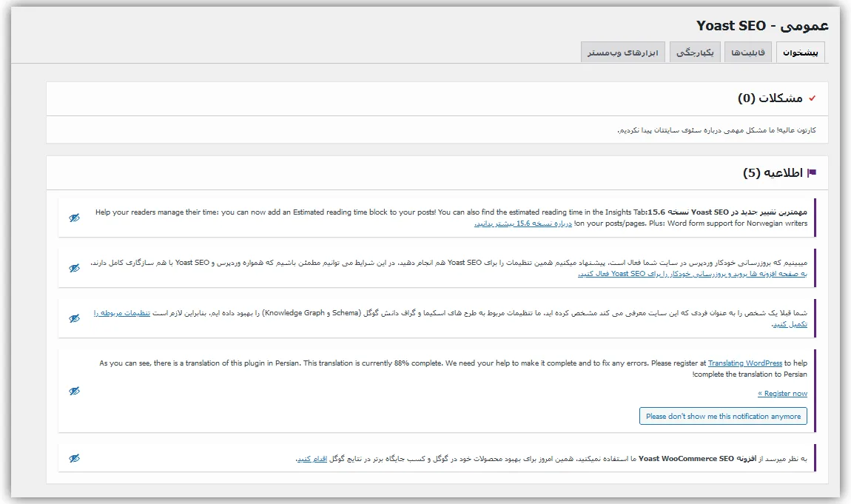This screenshot has height=504, width=851.
Task: Open the plugins page auto-update link
Action: pyautogui.click(x=693, y=274)
